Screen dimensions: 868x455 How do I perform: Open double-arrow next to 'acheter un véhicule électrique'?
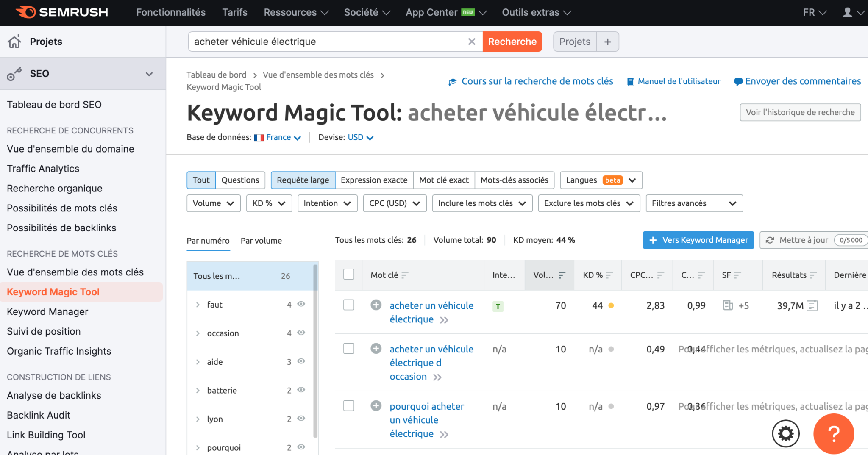[444, 320]
